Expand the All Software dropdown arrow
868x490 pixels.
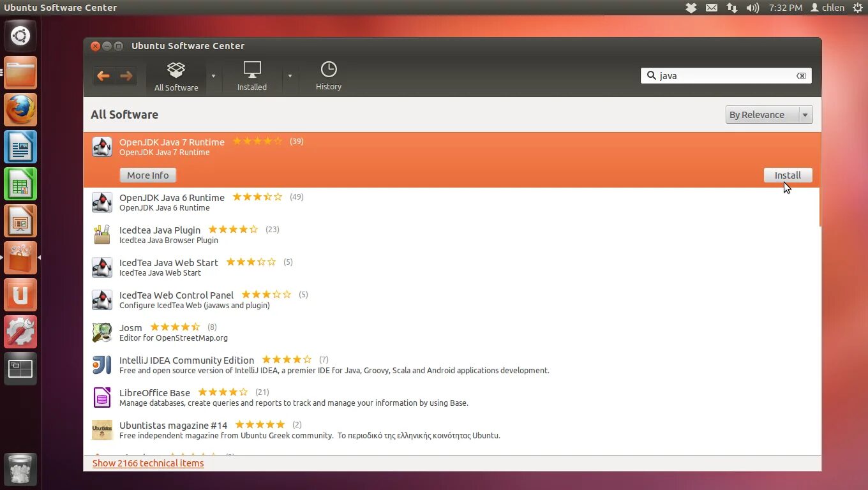[x=213, y=76]
